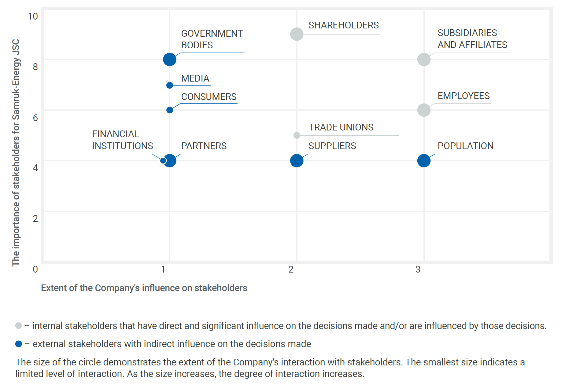Click the Subsidiaries and Affiliates gray bubble

pos(424,59)
